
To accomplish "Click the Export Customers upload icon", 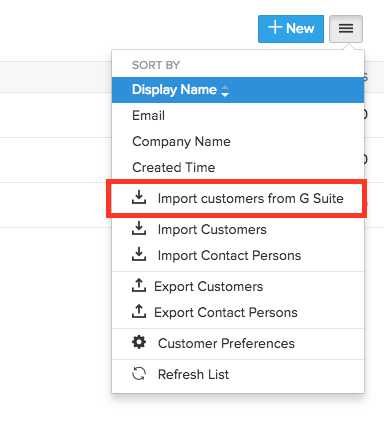I will pos(139,285).
